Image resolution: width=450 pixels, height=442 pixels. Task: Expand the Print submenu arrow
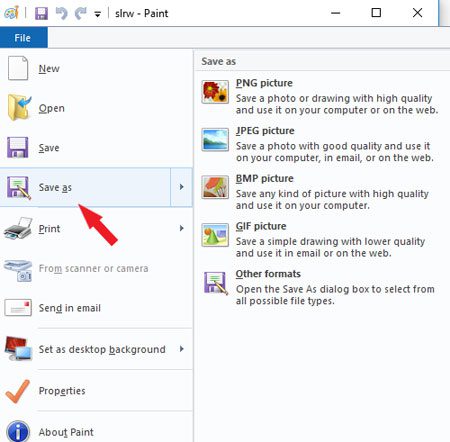(181, 228)
